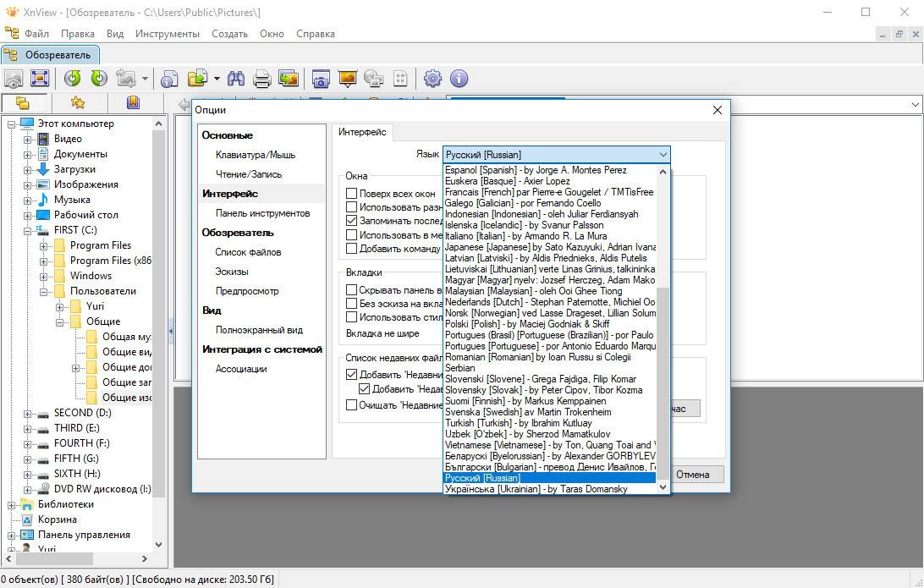The height and width of the screenshot is (588, 924).
Task: Expand the SECOND (D:) drive node
Action: 28,414
